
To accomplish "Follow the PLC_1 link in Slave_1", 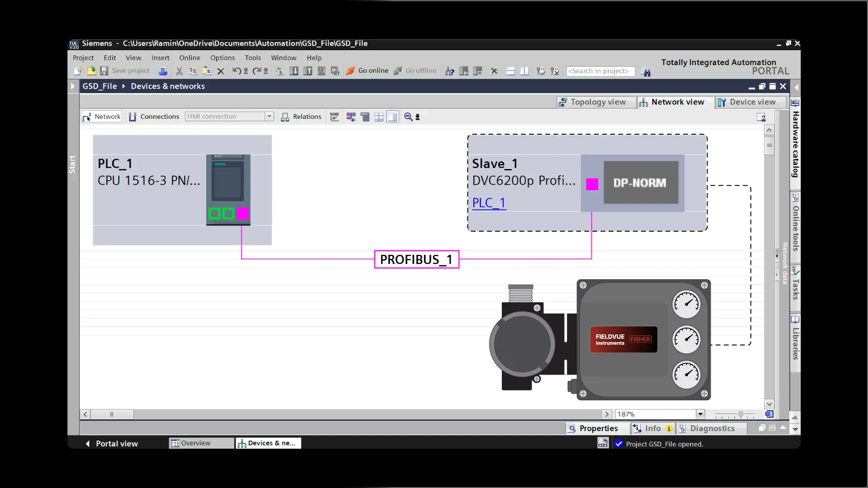I will [x=489, y=203].
